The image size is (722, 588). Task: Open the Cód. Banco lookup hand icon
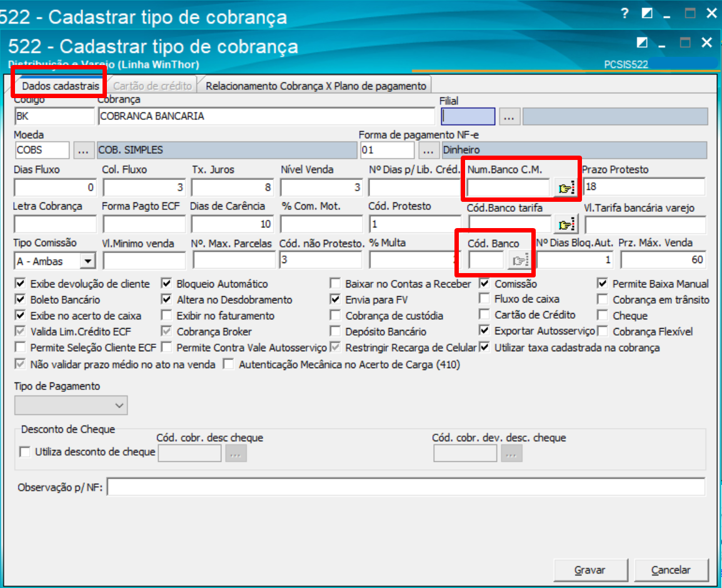pyautogui.click(x=519, y=261)
